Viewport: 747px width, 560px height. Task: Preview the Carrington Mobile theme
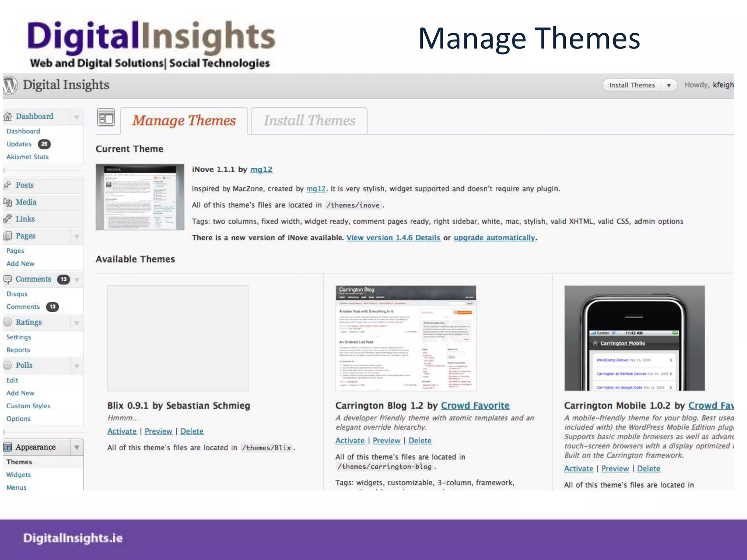615,469
